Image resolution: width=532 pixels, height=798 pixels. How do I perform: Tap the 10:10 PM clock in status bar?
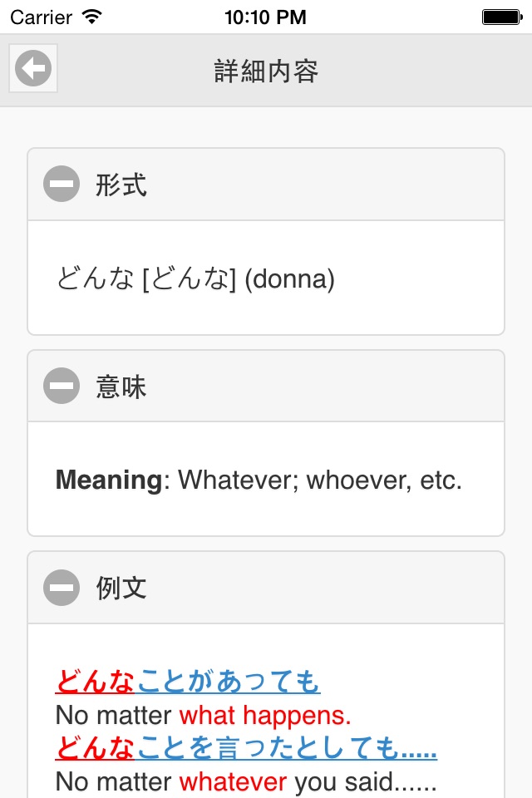266,17
